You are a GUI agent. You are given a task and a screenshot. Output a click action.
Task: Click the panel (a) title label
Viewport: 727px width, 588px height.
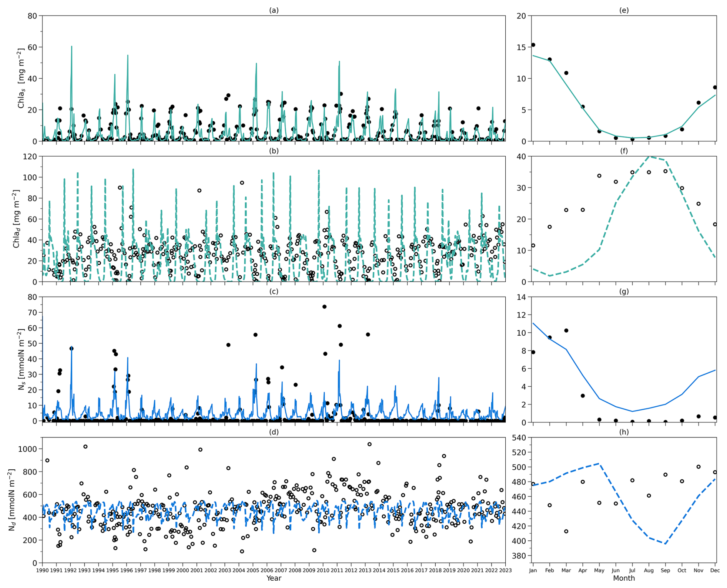pyautogui.click(x=274, y=10)
